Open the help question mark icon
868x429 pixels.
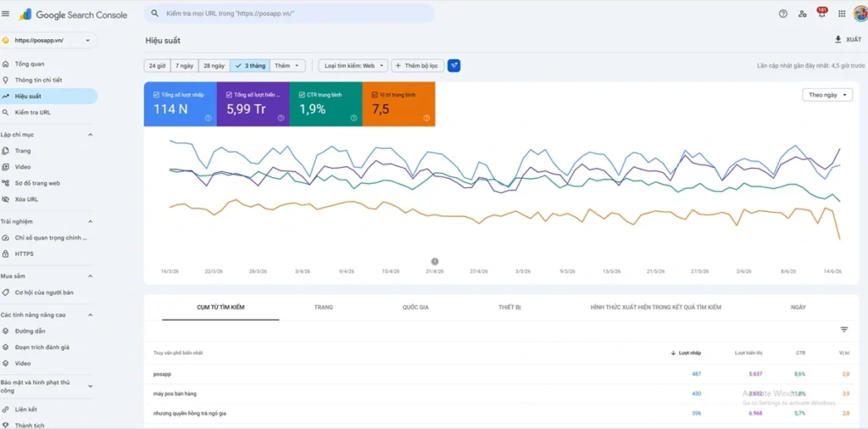(782, 14)
